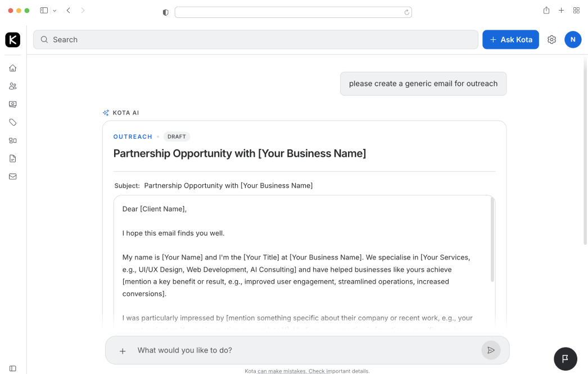Click the boards layout icon in sidebar

13,140
